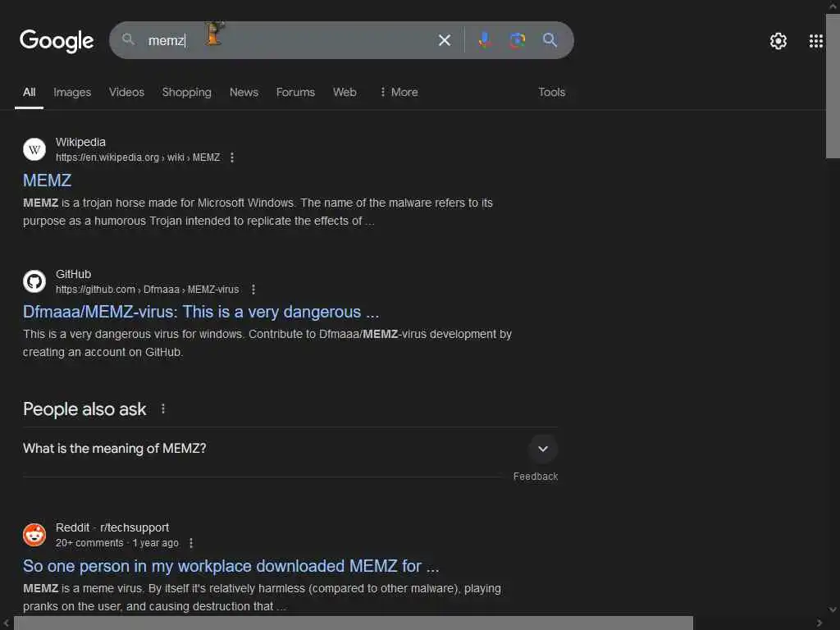Click "Reddit · r/techsupport" source text
The image size is (840, 630).
[x=112, y=527]
